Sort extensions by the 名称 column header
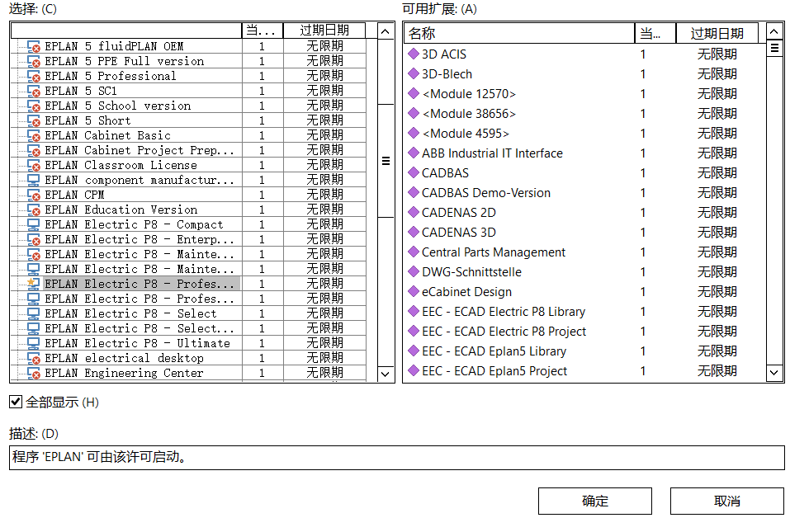Screen dimensions: 790x532 pos(518,33)
